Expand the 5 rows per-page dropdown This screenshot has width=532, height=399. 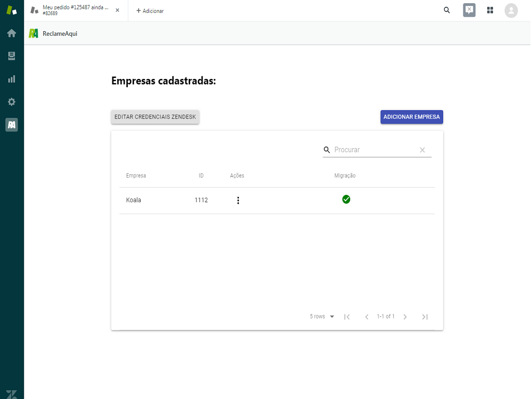(x=322, y=317)
